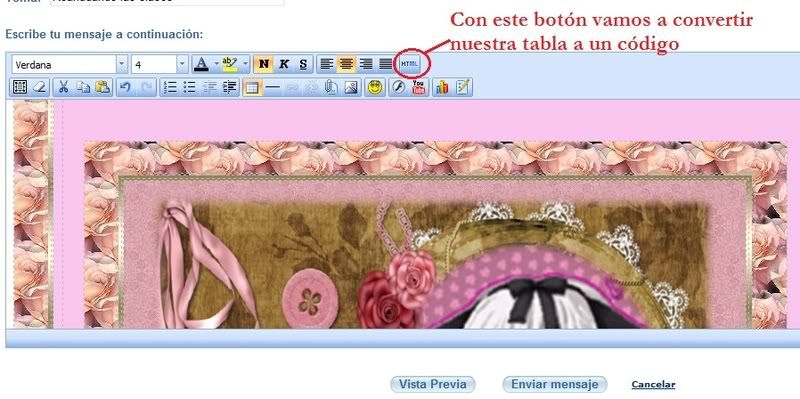The image size is (800, 399).
Task: Toggle italic (K) formatting
Action: [x=284, y=64]
